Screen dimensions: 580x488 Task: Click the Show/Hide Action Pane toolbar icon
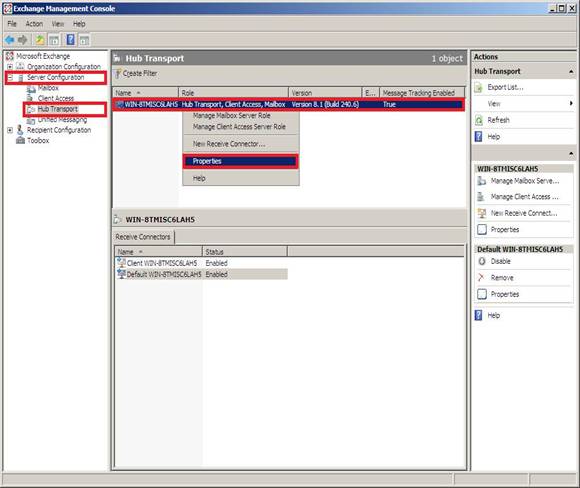point(84,40)
